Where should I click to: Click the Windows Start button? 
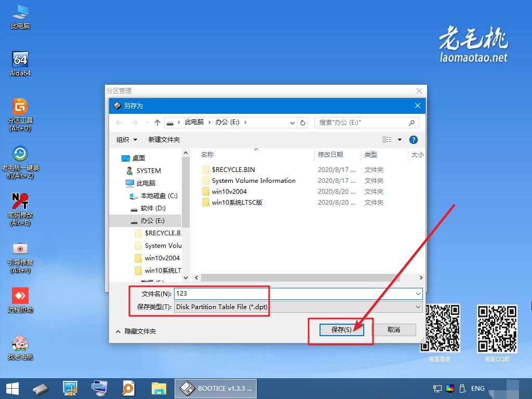pos(12,389)
